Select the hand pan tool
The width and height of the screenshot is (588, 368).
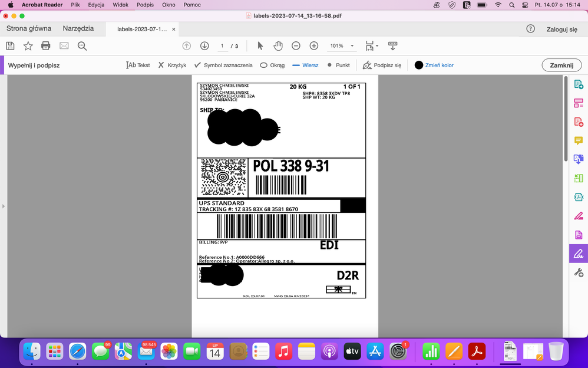coord(278,46)
